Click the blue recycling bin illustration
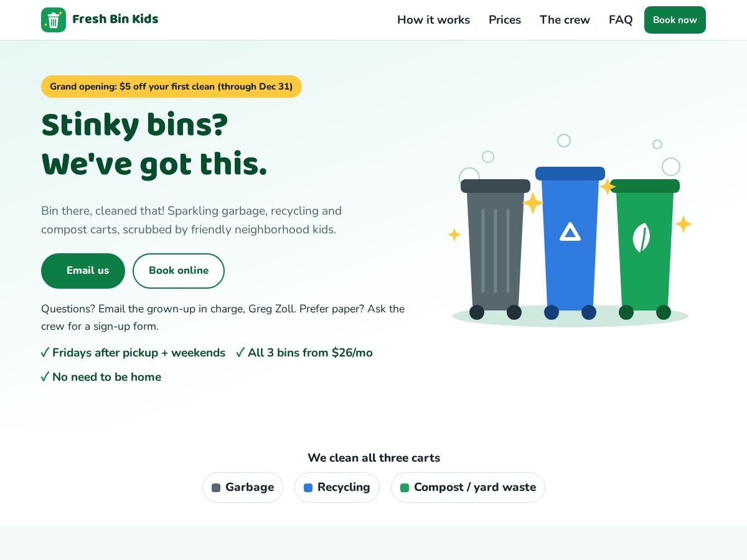This screenshot has height=560, width=747. pos(570,243)
